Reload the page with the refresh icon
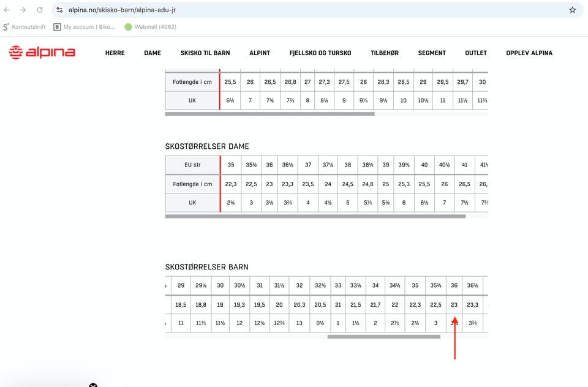The image size is (588, 387). [39, 10]
